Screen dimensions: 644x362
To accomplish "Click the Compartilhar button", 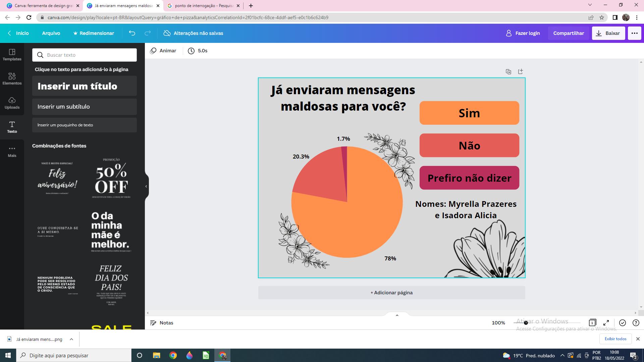I will (569, 33).
